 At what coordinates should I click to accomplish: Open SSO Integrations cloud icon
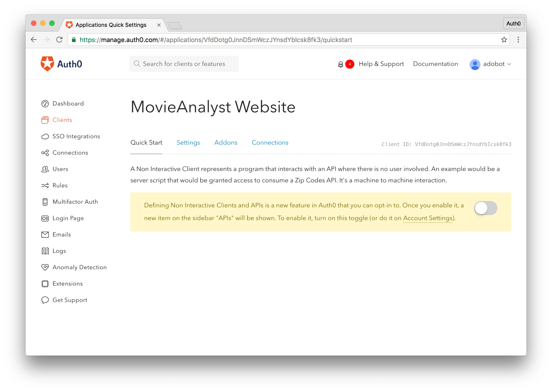click(45, 136)
